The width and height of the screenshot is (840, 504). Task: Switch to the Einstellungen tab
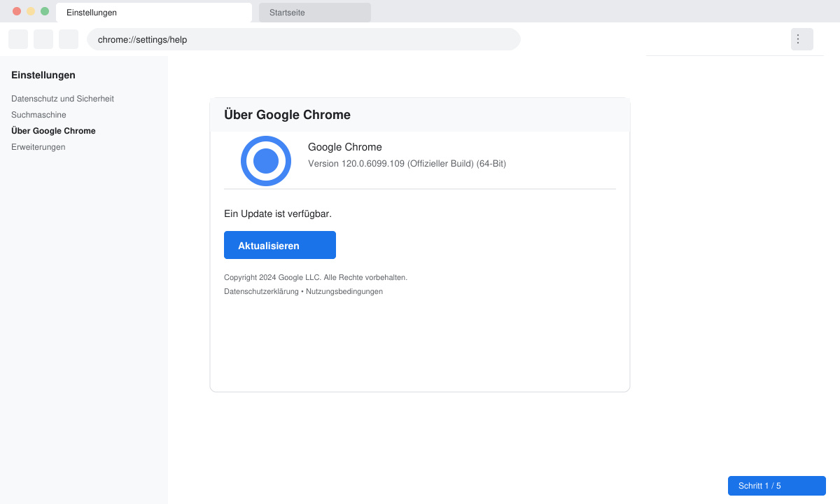(x=154, y=13)
